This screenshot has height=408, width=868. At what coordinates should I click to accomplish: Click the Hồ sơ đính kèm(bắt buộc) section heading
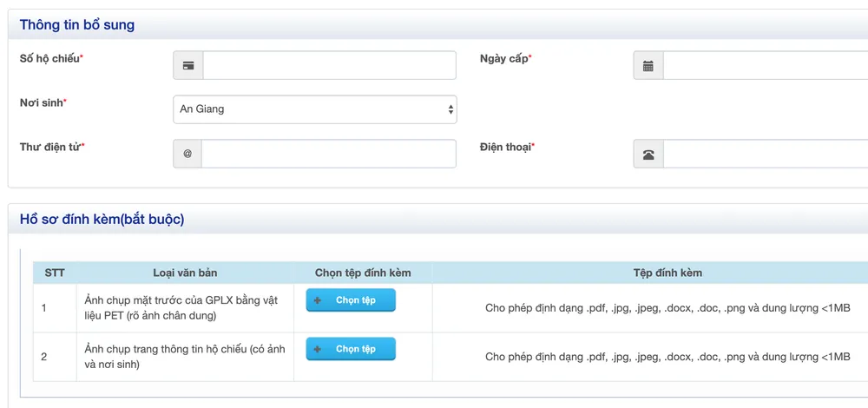tap(102, 220)
